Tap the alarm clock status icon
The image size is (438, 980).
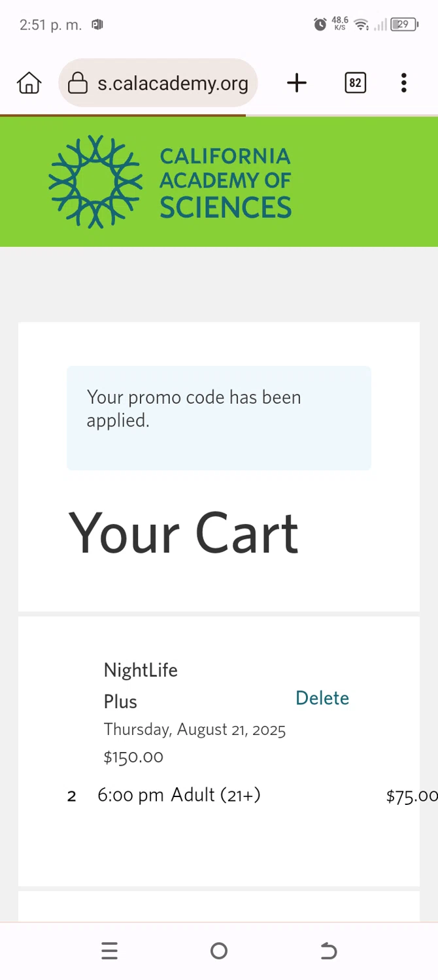click(x=320, y=25)
